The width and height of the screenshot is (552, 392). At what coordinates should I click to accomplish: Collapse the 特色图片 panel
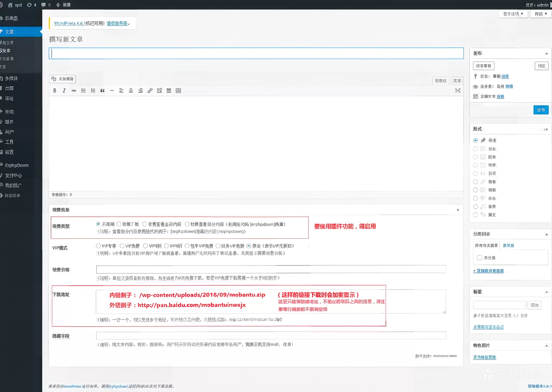[546, 345]
